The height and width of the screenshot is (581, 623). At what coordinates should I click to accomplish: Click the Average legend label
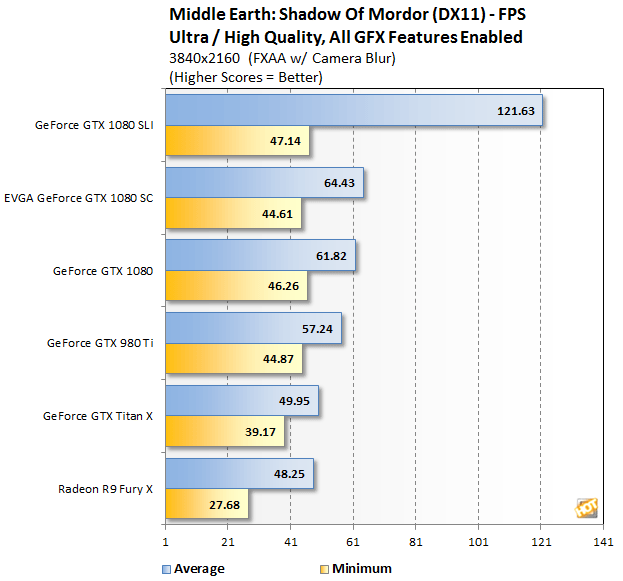(199, 569)
